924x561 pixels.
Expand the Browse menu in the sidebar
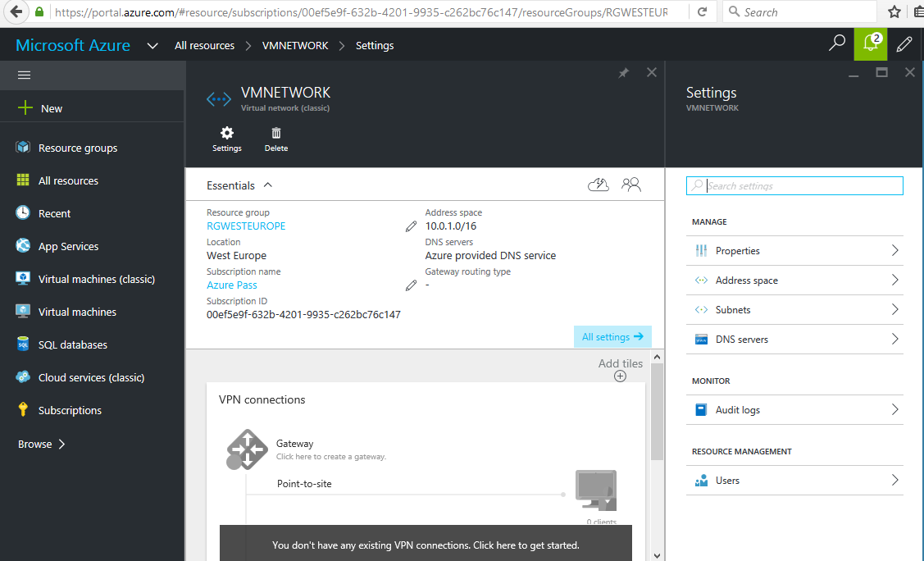pos(41,445)
